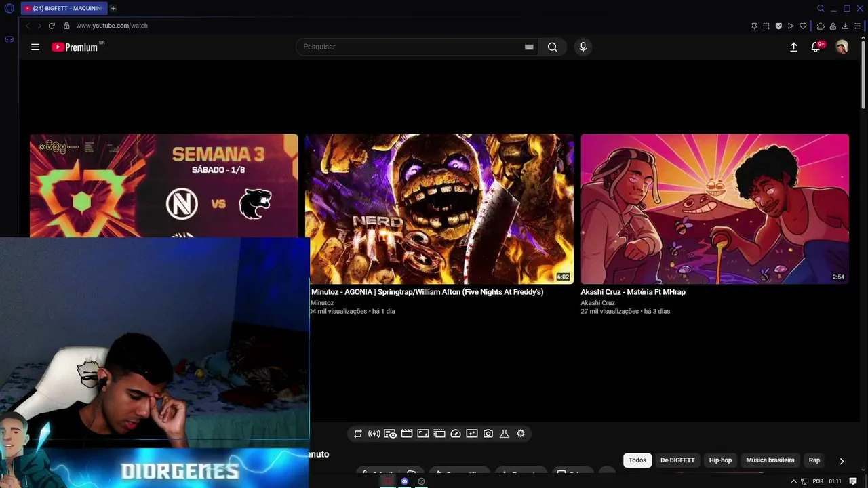Open the browser profile icon in toolbar
This screenshot has height=488, width=868.
[833, 26]
